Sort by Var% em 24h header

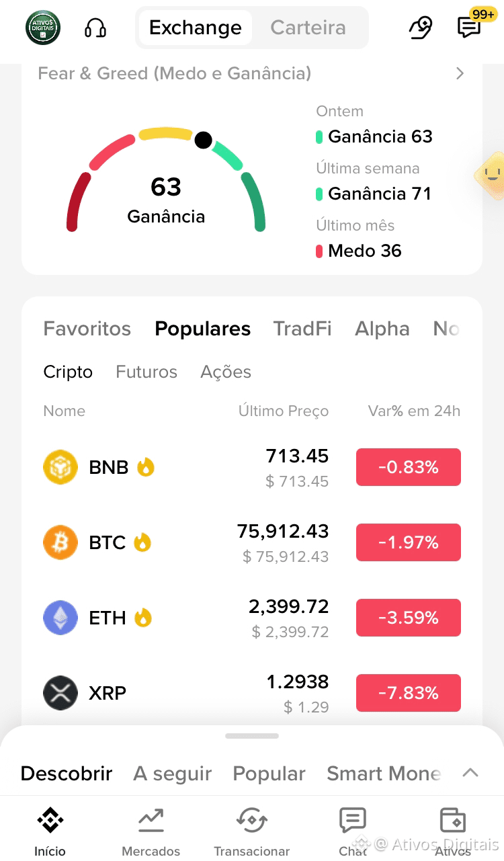click(x=414, y=411)
